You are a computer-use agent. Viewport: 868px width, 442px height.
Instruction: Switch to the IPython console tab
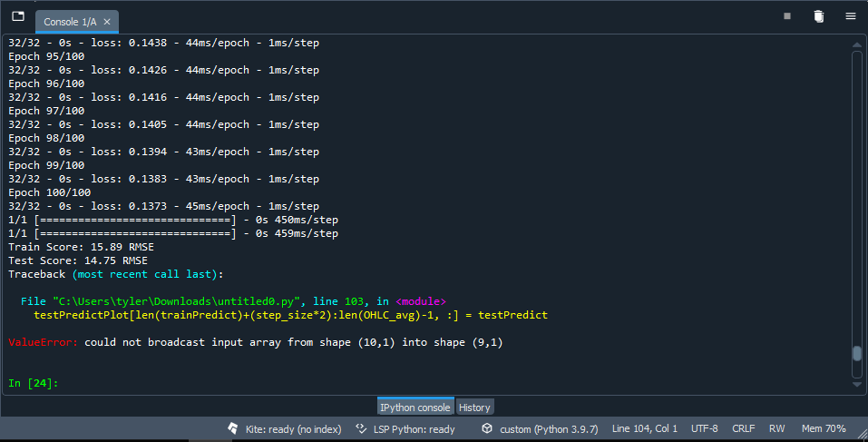click(x=415, y=408)
